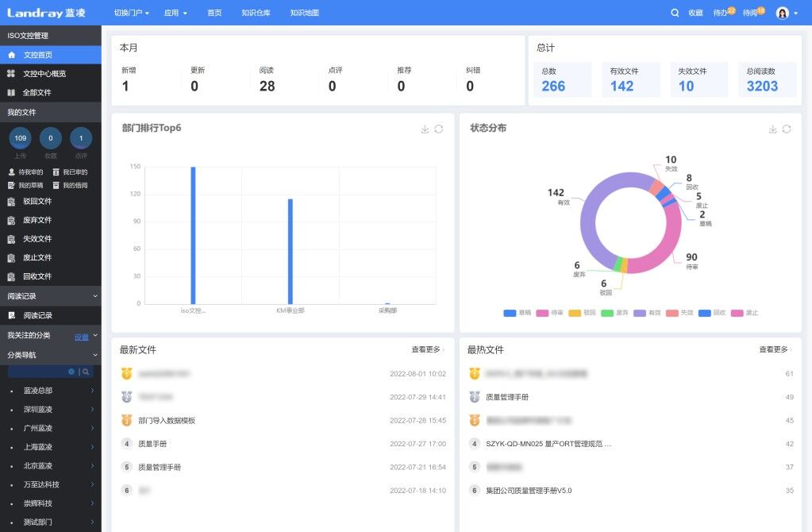Download the 部门排行Top6 chart

click(x=425, y=129)
